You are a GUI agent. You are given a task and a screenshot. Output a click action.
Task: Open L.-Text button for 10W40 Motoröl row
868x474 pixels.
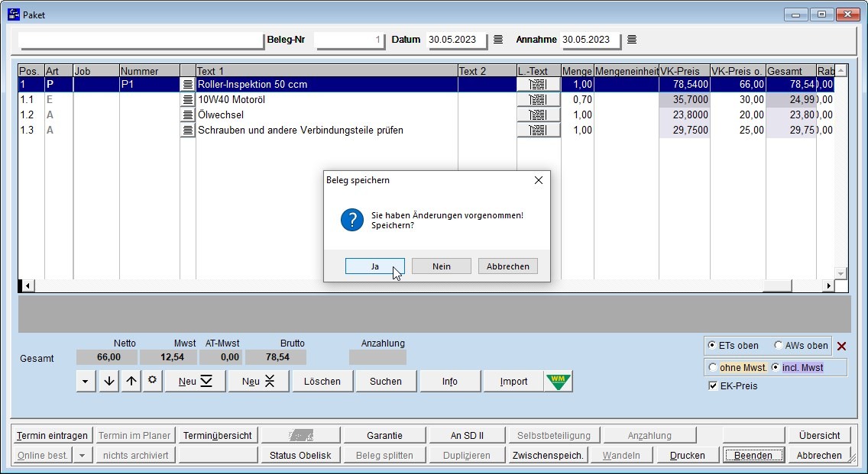point(538,99)
